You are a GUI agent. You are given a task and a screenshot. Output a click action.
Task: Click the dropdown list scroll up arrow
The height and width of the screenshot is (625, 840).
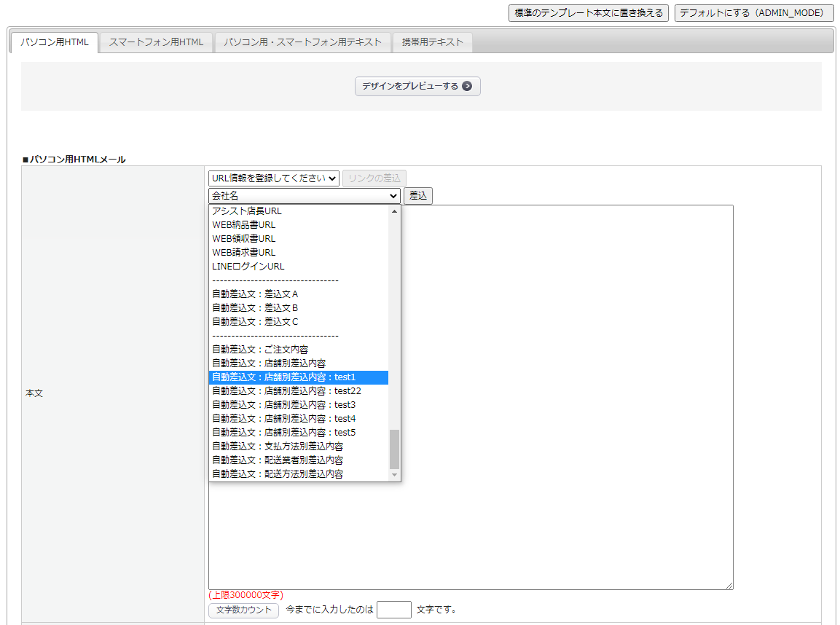395,211
